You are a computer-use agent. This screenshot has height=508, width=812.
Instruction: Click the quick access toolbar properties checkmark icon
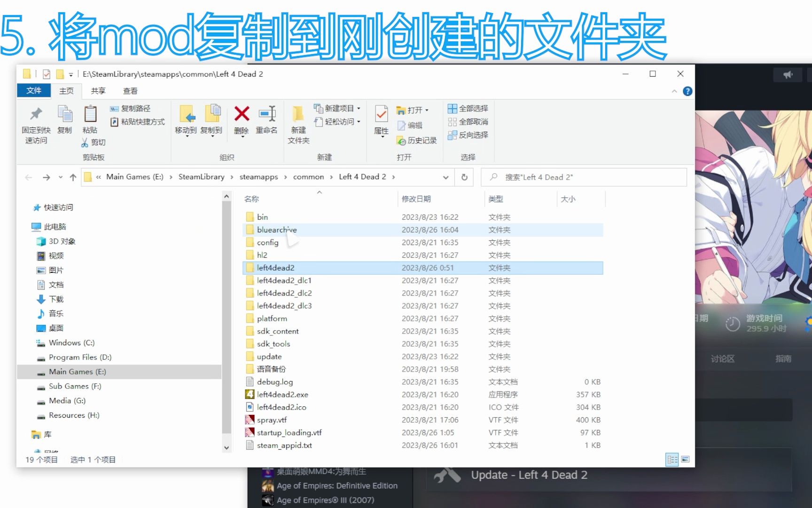pos(47,74)
